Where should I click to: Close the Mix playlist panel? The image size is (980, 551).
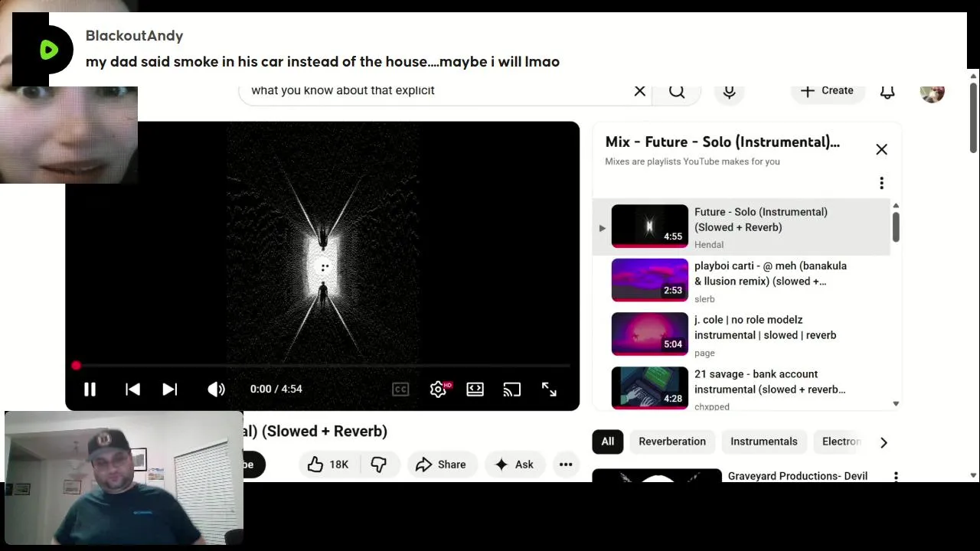pyautogui.click(x=881, y=149)
